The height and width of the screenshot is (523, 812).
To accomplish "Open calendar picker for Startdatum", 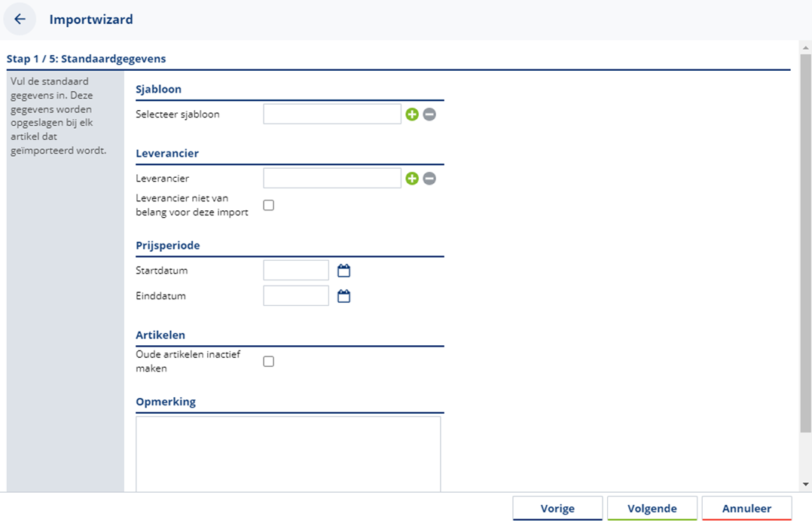I will [344, 271].
